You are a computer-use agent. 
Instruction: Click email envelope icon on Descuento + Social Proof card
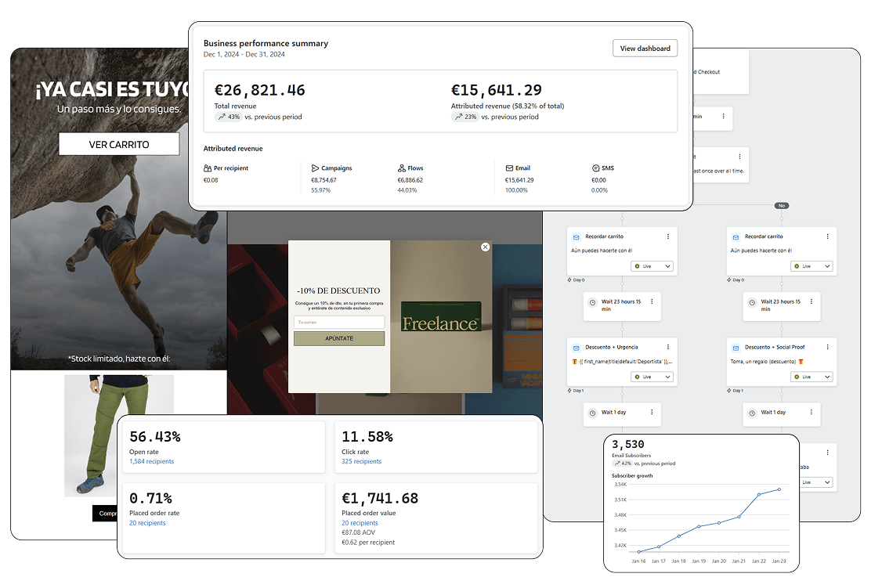(x=736, y=348)
